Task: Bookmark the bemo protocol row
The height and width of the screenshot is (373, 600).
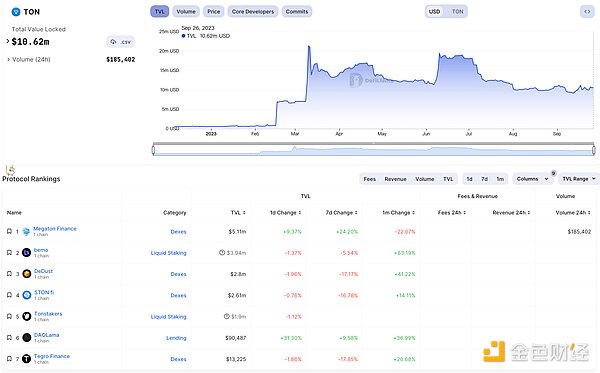Action: click(x=9, y=252)
